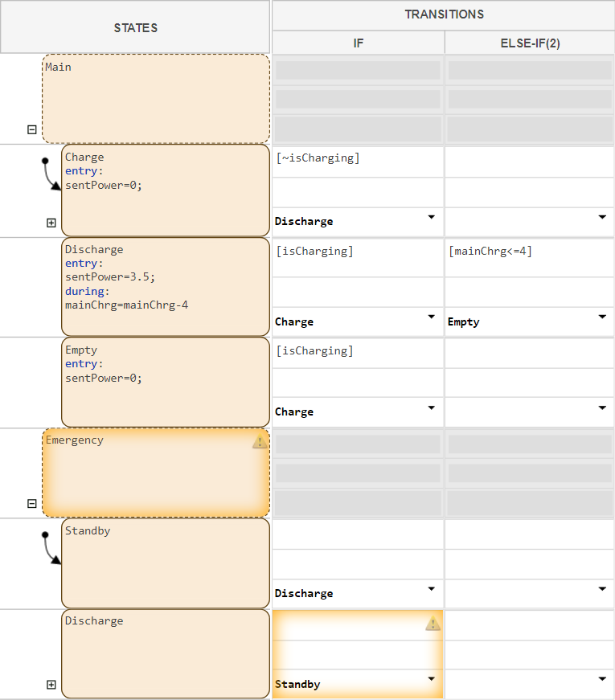The height and width of the screenshot is (700, 615).
Task: Click warning icon in highlighted transition cell
Action: (x=433, y=623)
